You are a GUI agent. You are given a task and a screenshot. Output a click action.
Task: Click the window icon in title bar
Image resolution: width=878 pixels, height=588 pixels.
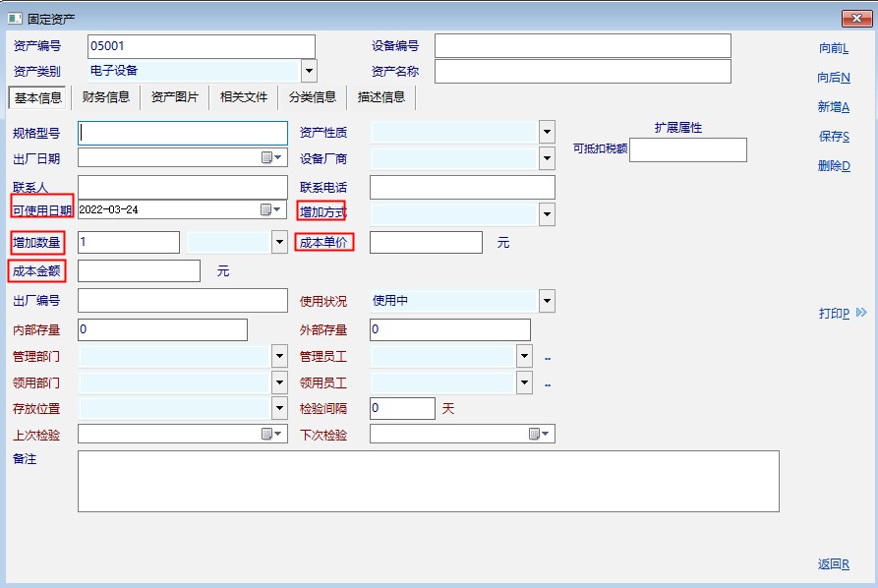tap(15, 18)
